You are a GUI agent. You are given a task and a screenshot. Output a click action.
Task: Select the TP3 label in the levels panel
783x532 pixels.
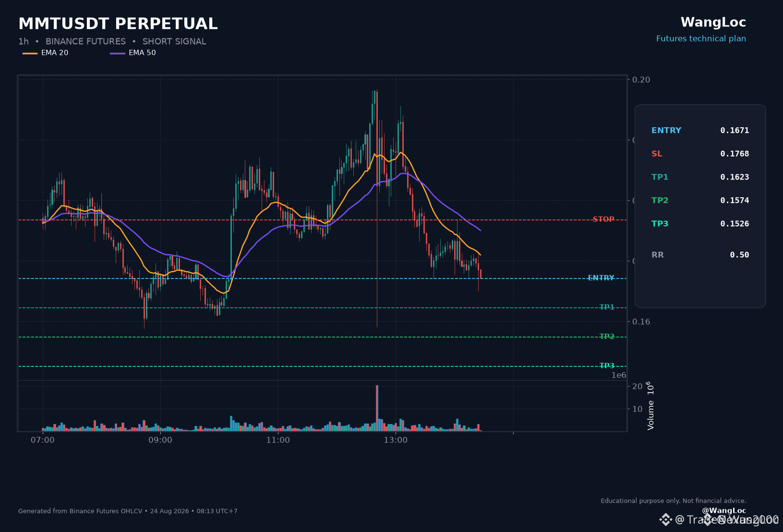pos(660,224)
